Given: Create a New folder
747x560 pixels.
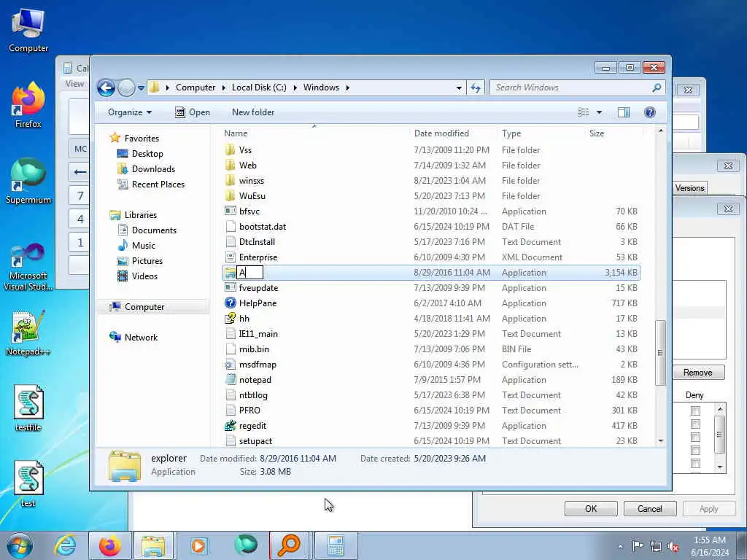Looking at the screenshot, I should (253, 112).
